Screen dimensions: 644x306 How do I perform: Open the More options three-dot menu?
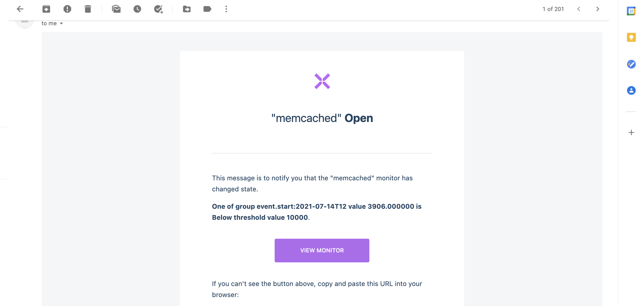click(x=226, y=9)
